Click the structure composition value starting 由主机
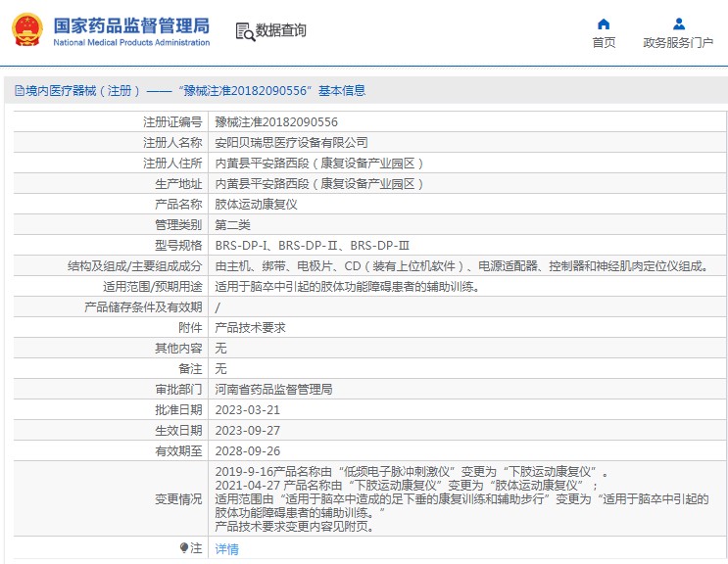728x564 pixels. click(x=462, y=265)
